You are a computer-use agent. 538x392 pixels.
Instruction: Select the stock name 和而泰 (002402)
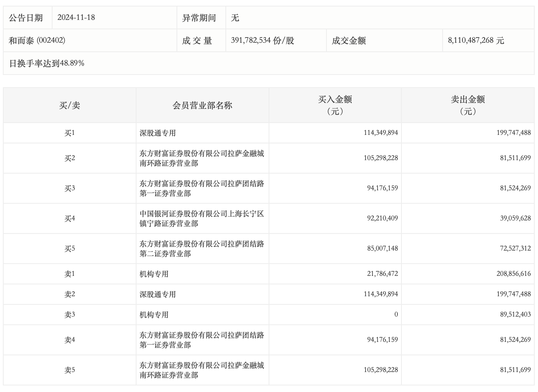(37, 40)
